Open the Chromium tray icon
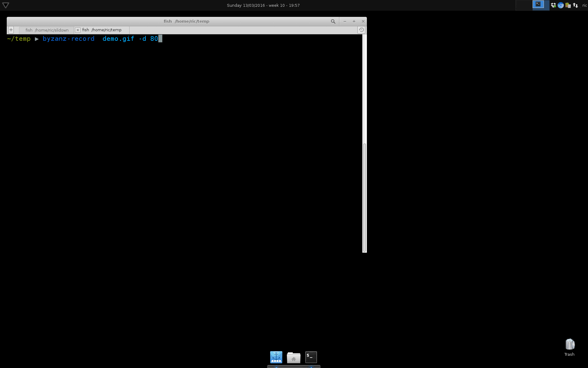This screenshot has height=368, width=588. click(561, 5)
